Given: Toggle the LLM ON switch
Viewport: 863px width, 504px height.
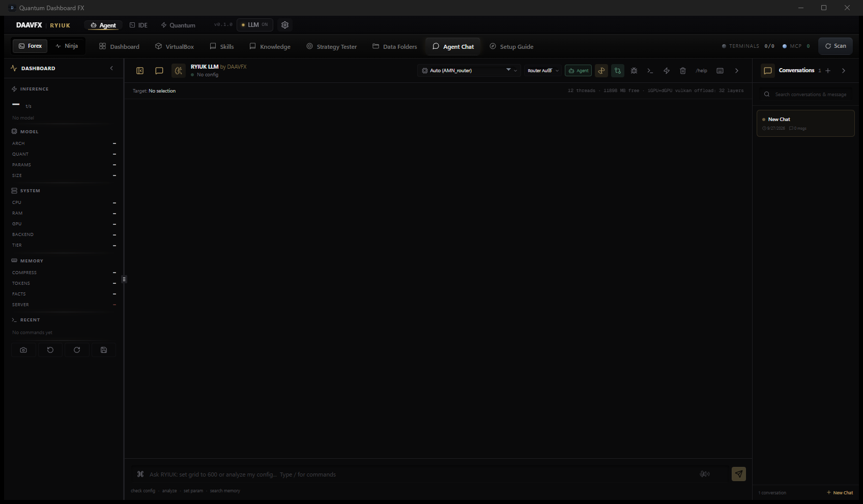Looking at the screenshot, I should (255, 25).
